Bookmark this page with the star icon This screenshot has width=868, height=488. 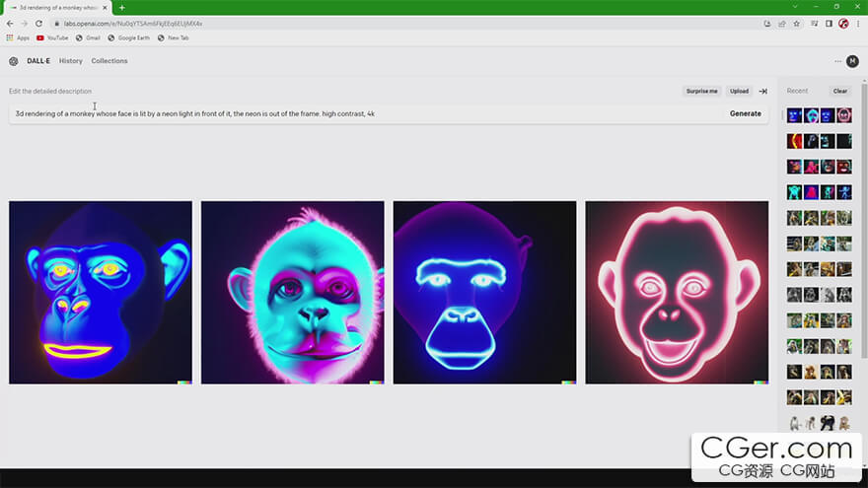coord(796,24)
